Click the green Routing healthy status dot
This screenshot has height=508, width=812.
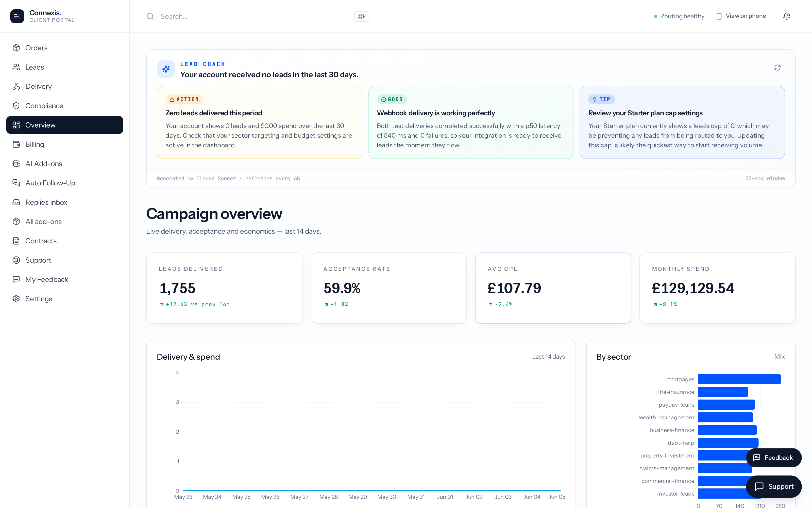point(655,16)
